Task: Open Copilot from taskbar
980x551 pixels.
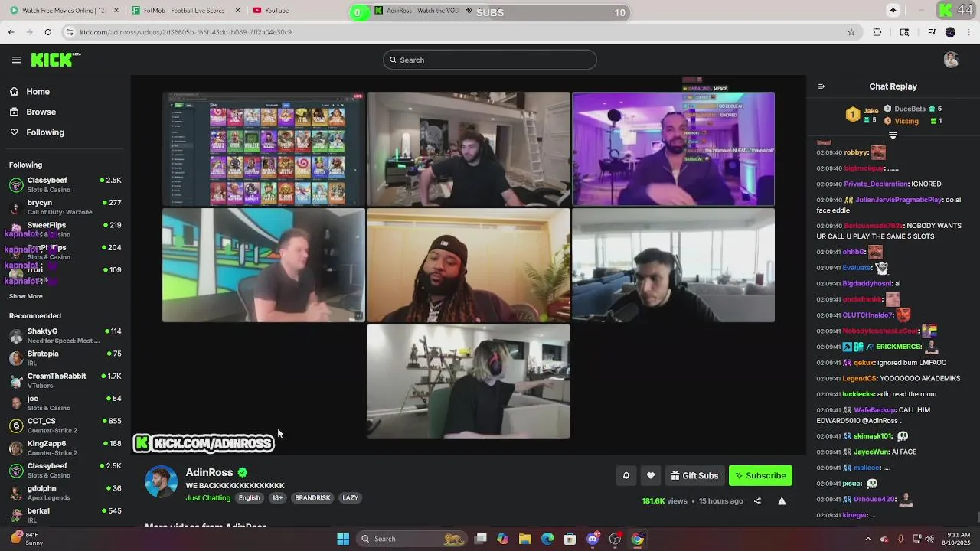Action: pyautogui.click(x=502, y=539)
